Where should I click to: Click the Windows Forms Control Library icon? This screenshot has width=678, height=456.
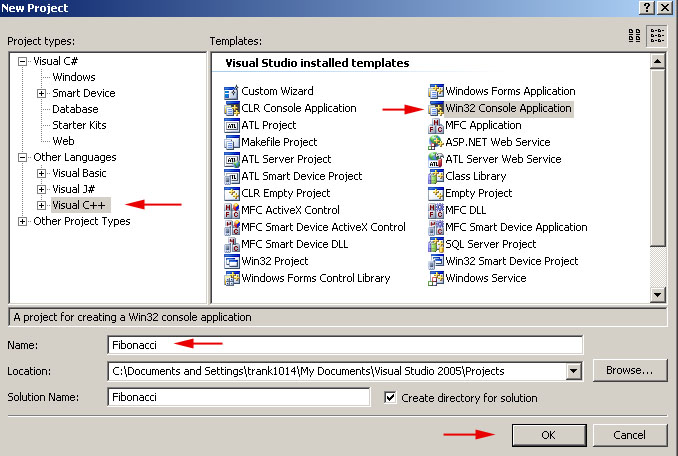tap(231, 278)
